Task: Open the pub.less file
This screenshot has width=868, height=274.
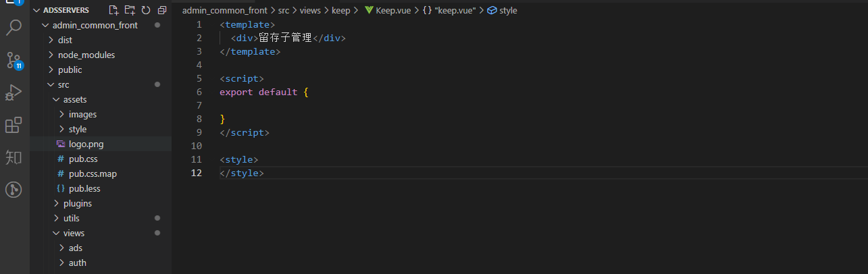Action: point(84,188)
